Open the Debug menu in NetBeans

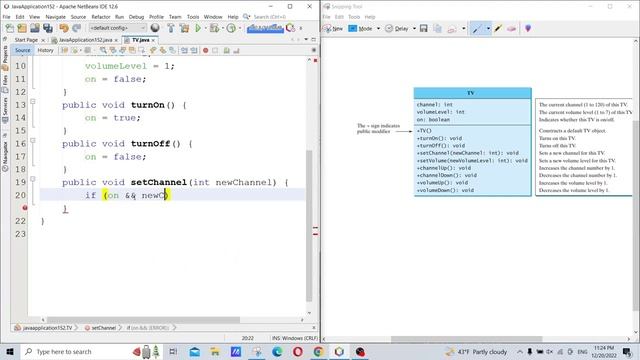[x=136, y=17]
